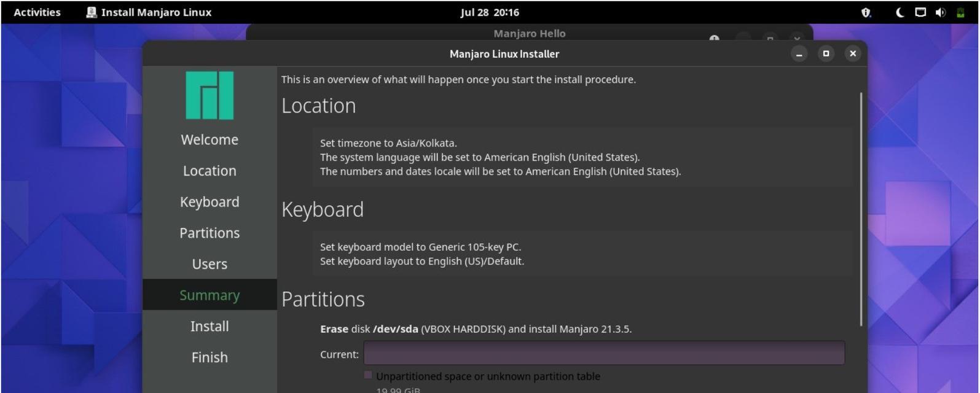
Task: Maximize the Manjaro Linux Installer window
Action: [x=826, y=54]
